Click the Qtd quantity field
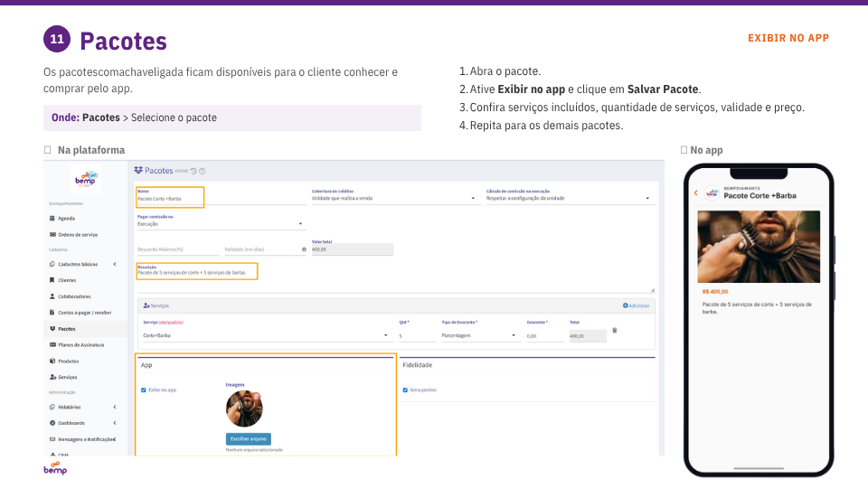Image resolution: width=868 pixels, height=488 pixels. tap(417, 336)
